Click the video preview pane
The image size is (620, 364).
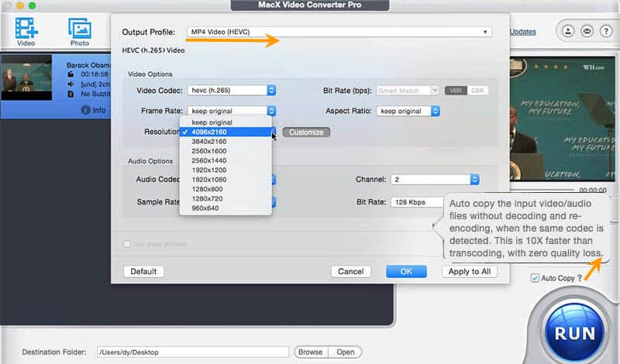(x=563, y=118)
